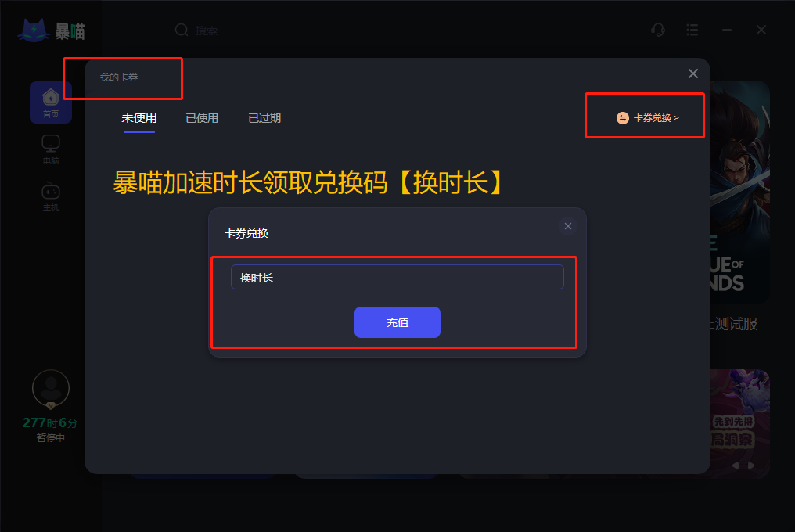The height and width of the screenshot is (532, 795).
Task: Click the customer service headset icon
Action: click(x=657, y=30)
